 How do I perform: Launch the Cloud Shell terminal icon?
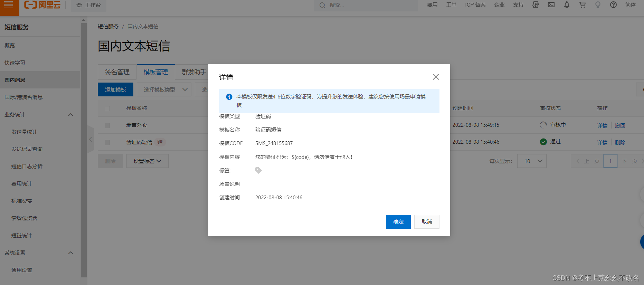point(551,5)
